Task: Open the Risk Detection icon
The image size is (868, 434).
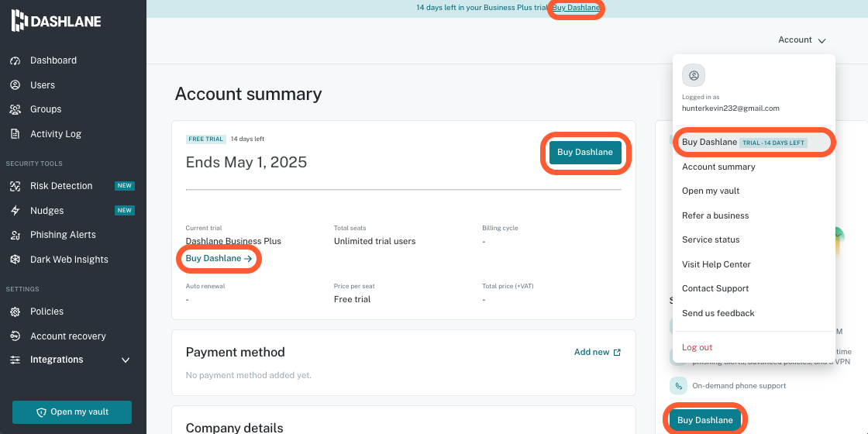Action: point(15,186)
